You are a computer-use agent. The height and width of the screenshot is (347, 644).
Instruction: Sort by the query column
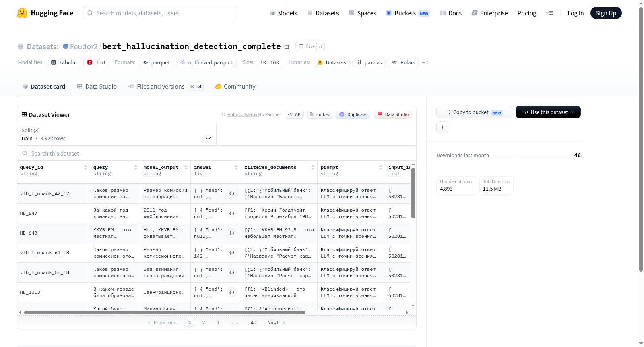[x=136, y=167]
